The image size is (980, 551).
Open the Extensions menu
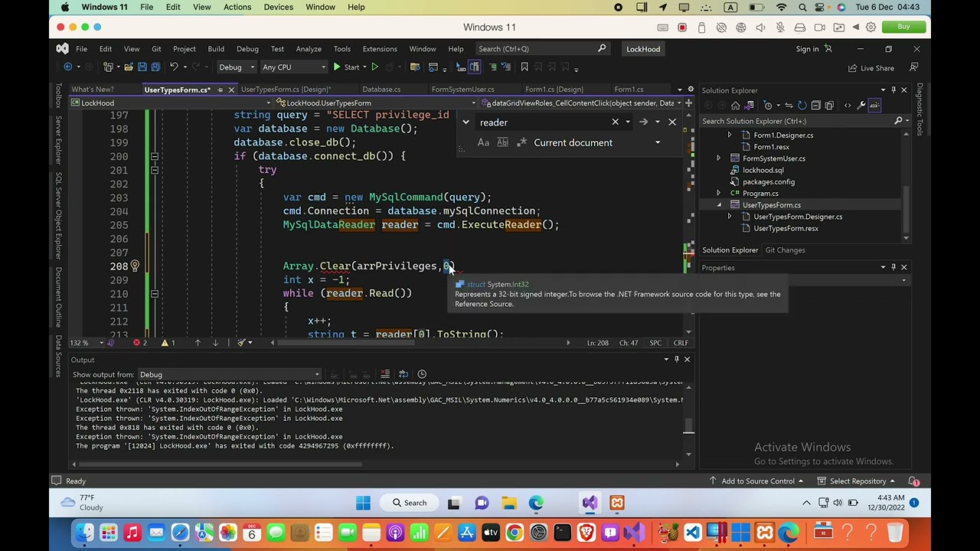pos(380,49)
